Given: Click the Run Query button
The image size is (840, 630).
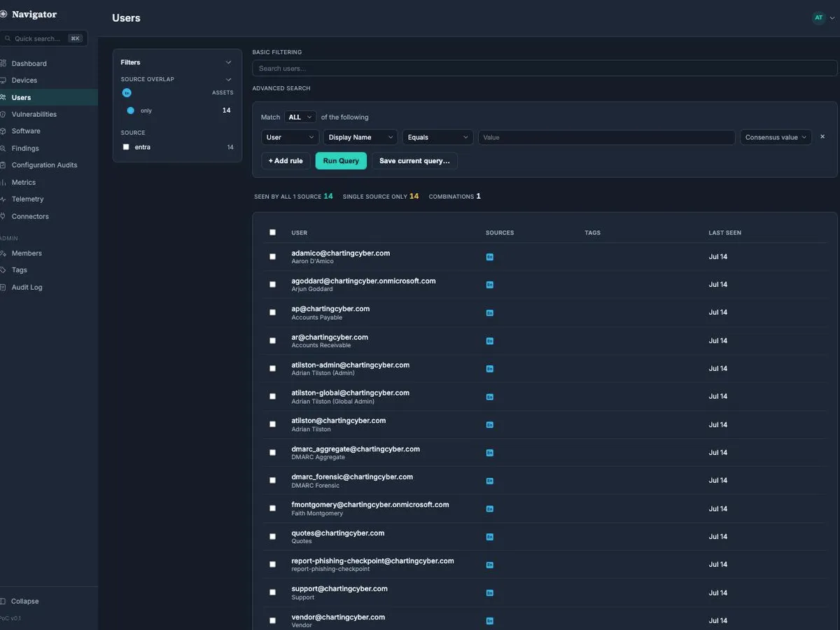Looking at the screenshot, I should tap(341, 161).
